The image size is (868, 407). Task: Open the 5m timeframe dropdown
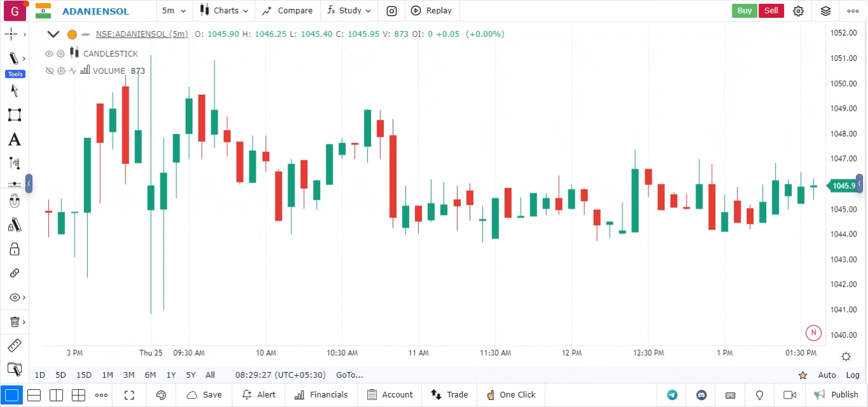[x=174, y=11]
